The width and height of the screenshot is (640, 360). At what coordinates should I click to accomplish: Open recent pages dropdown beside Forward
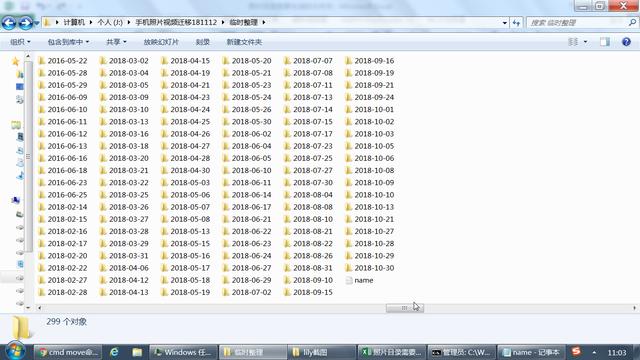[x=37, y=23]
